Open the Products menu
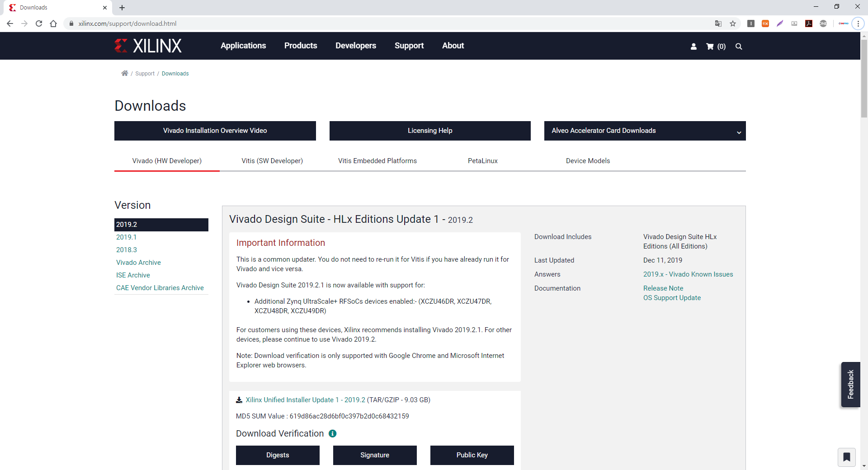Screen dimensions: 868x470 coord(301,46)
